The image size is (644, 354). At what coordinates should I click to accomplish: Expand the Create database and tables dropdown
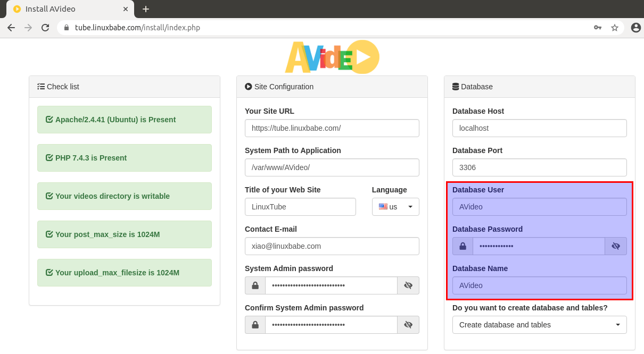click(x=539, y=325)
